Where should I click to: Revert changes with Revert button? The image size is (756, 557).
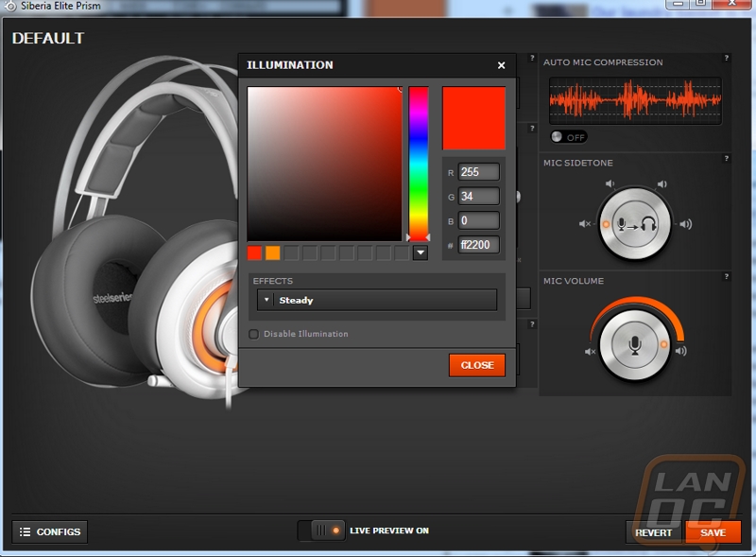(654, 532)
